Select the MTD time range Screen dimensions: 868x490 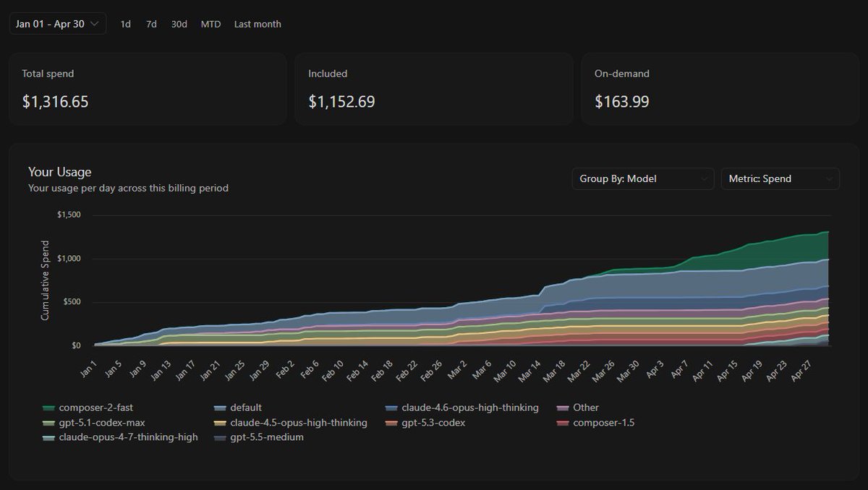click(x=210, y=24)
